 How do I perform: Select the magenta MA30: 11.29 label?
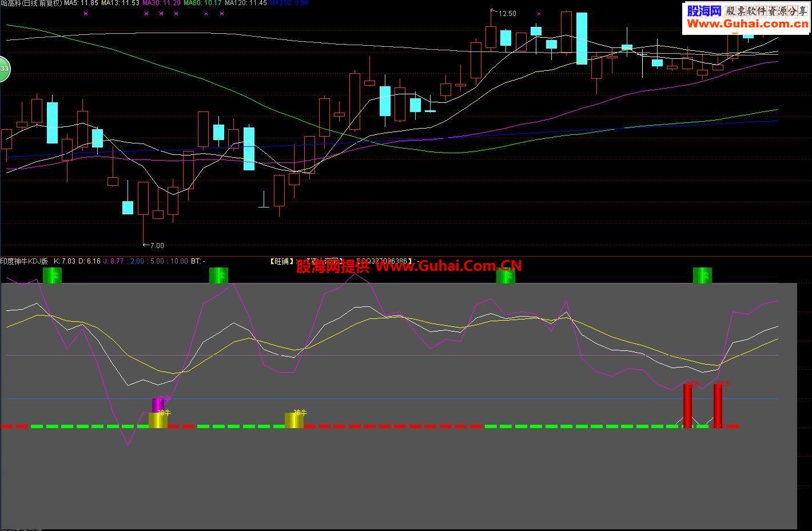[162, 3]
